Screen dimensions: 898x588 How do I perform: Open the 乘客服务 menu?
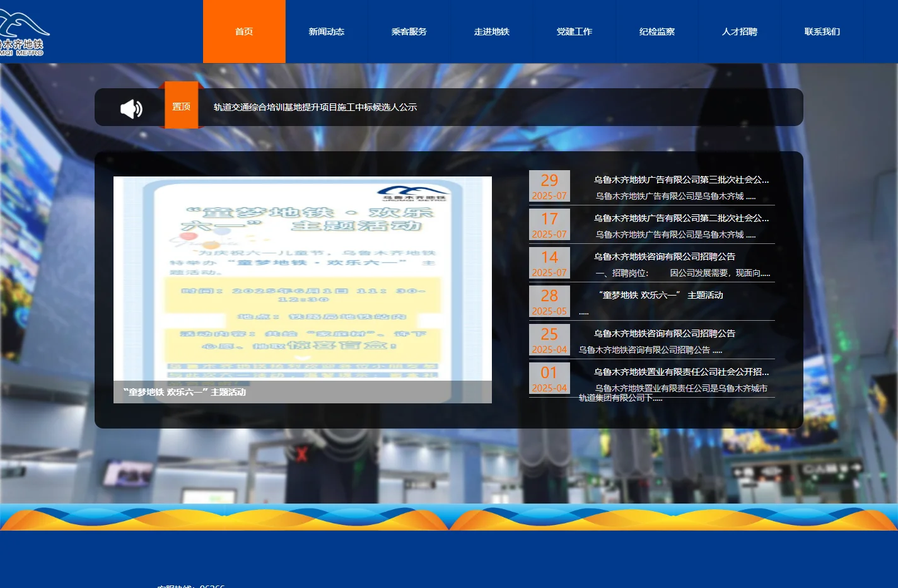(x=409, y=32)
